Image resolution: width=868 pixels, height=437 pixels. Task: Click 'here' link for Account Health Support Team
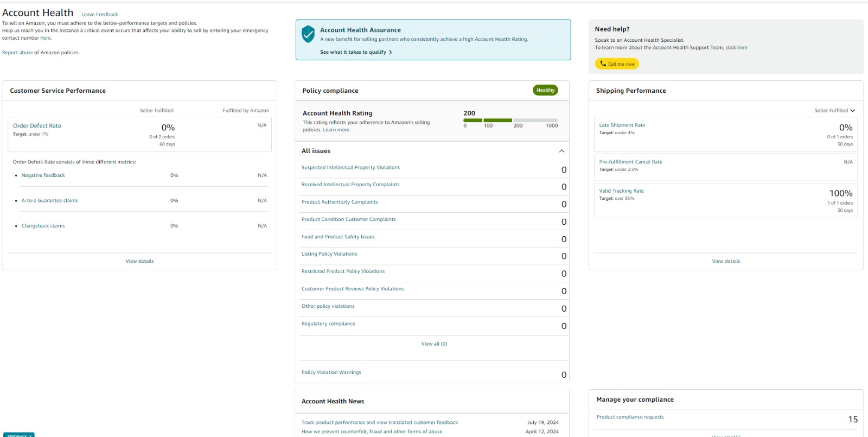click(x=742, y=48)
